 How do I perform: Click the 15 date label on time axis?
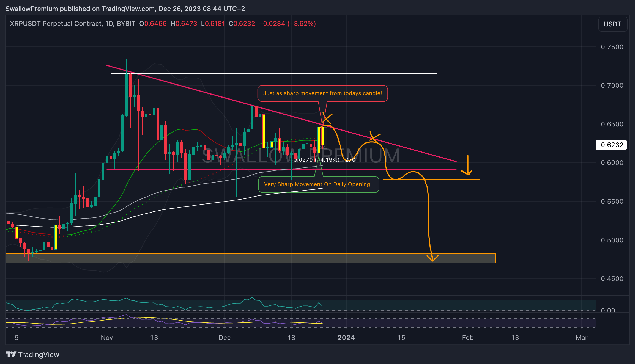(401, 338)
